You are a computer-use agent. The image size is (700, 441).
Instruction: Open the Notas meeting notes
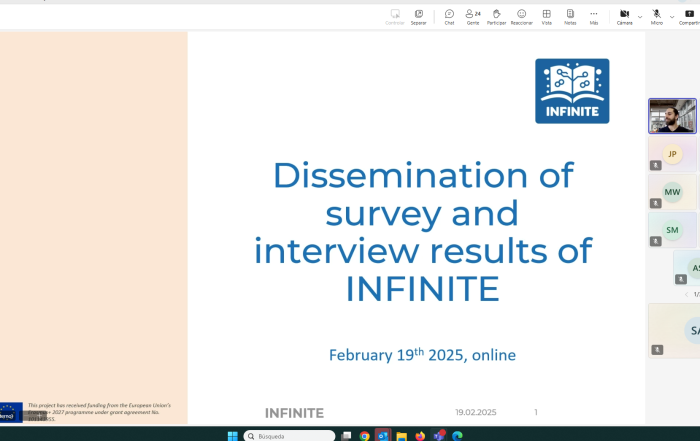pyautogui.click(x=570, y=16)
